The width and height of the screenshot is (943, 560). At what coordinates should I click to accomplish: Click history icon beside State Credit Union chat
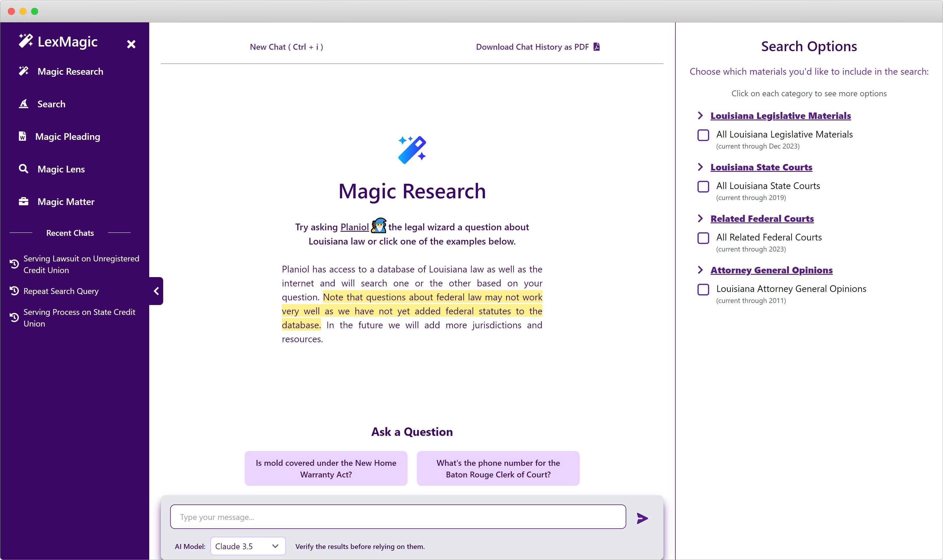click(14, 317)
